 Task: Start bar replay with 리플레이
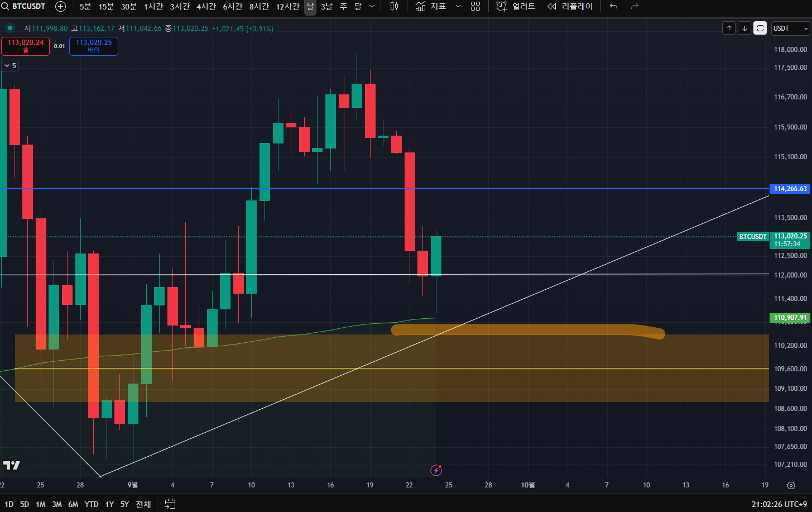[570, 7]
